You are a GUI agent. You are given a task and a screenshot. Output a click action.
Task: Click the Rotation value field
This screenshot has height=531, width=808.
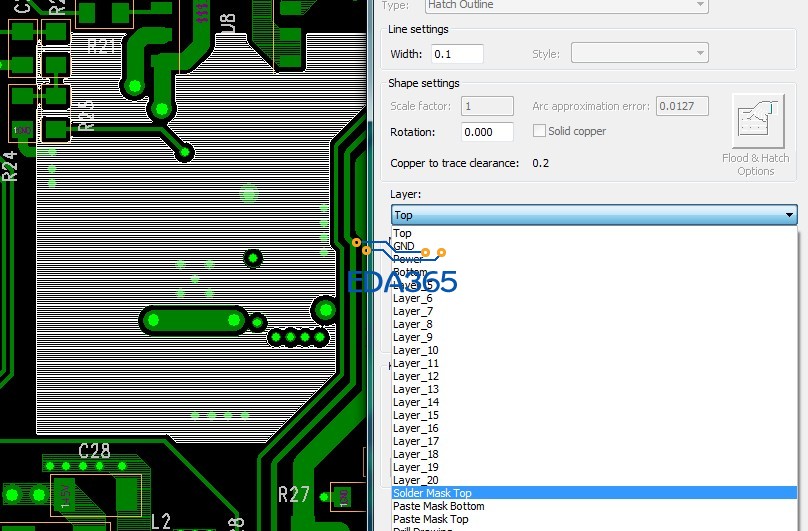point(487,132)
